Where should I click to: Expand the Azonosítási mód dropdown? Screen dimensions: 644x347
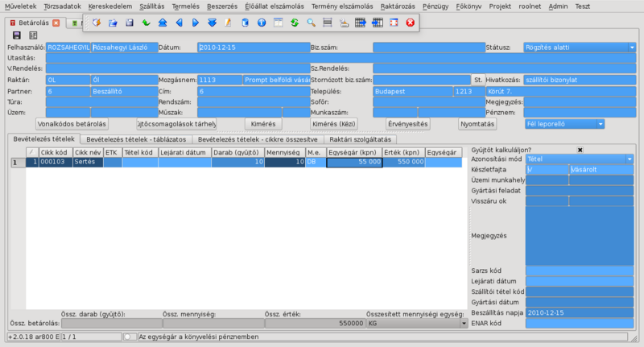630,159
